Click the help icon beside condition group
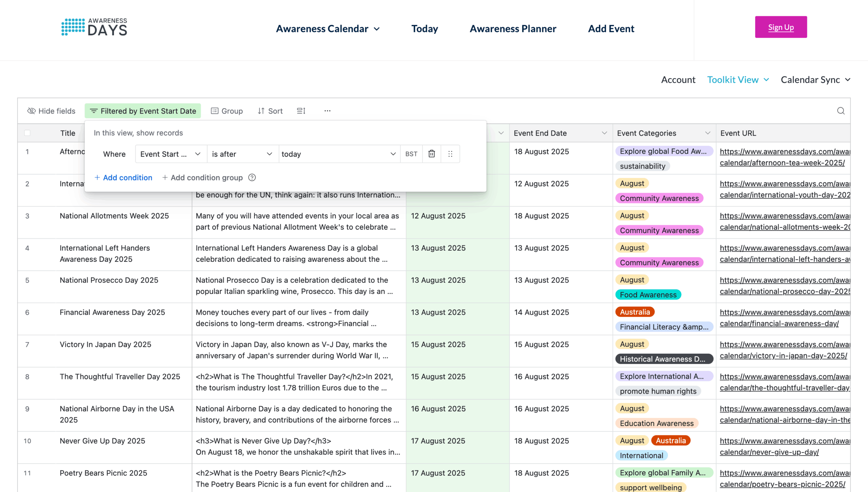This screenshot has width=868, height=492. 252,177
